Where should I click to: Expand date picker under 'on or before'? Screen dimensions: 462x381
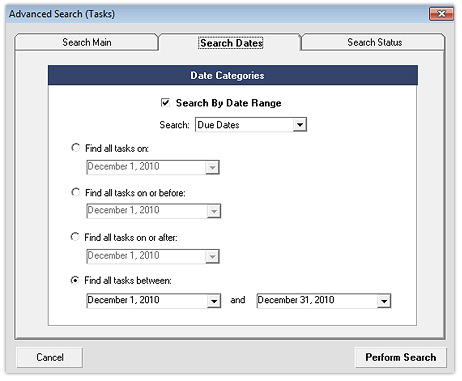[x=214, y=211]
